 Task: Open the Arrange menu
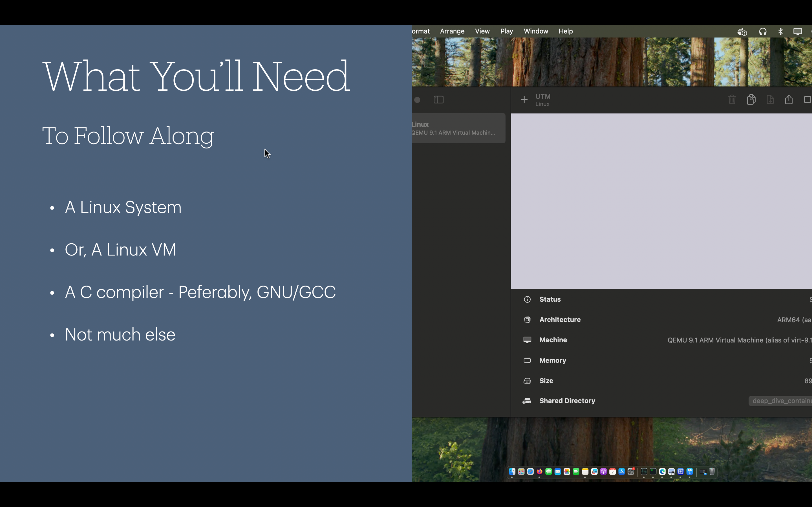coord(452,31)
